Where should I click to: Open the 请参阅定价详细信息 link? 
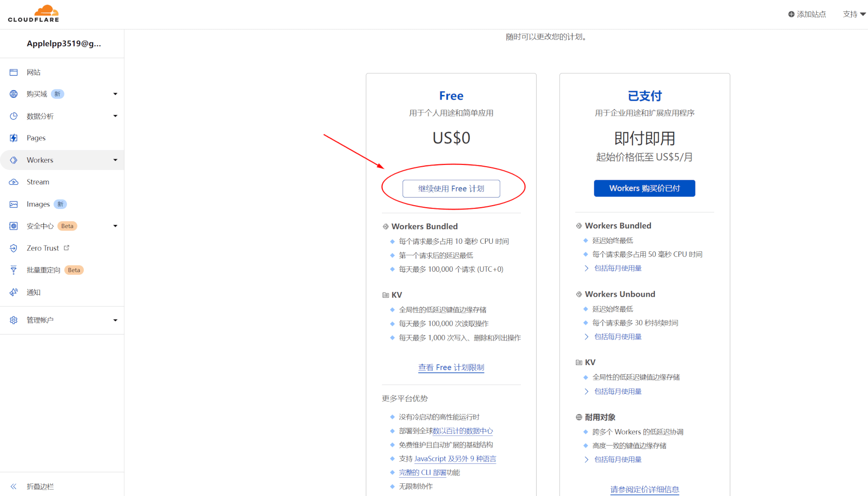coord(644,490)
